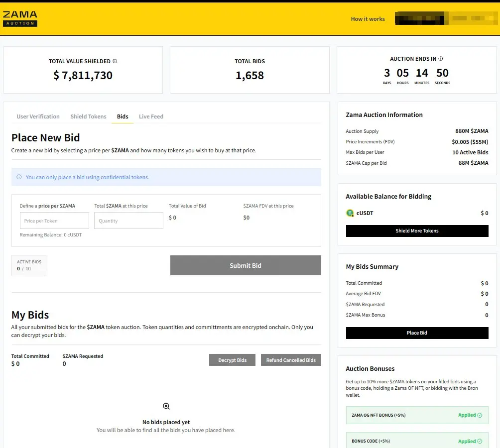Click the $ 7,811,730 total value figure

pyautogui.click(x=83, y=75)
